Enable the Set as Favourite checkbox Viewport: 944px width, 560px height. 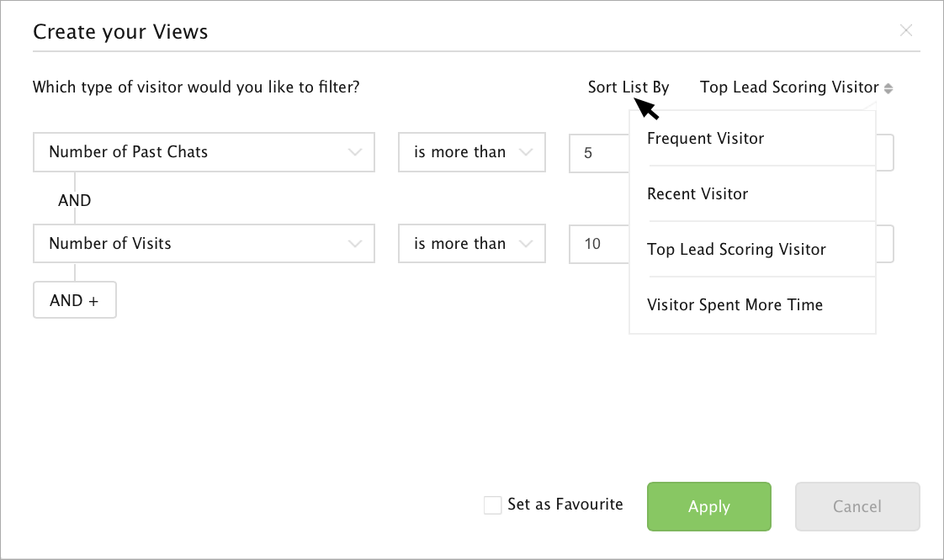pos(493,505)
